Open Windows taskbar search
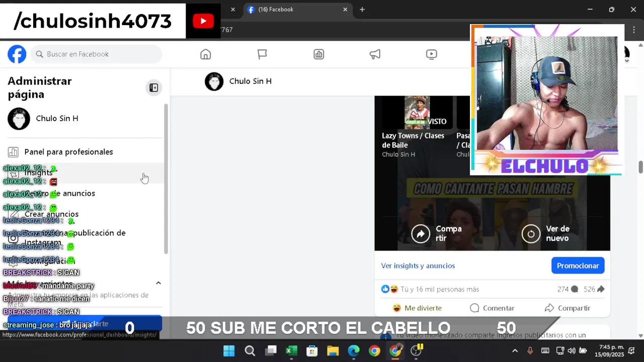Image resolution: width=644 pixels, height=362 pixels. pos(250,350)
